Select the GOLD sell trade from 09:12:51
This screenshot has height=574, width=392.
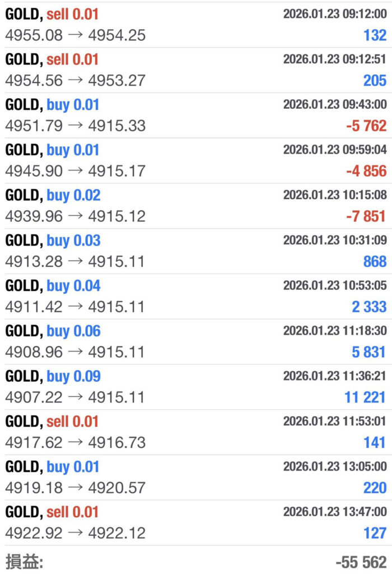click(196, 70)
